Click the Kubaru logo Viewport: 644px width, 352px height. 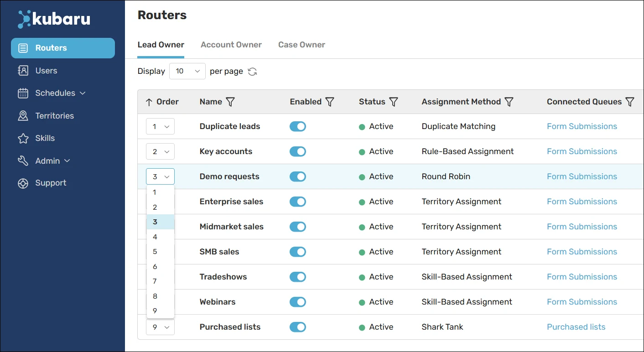(x=54, y=19)
